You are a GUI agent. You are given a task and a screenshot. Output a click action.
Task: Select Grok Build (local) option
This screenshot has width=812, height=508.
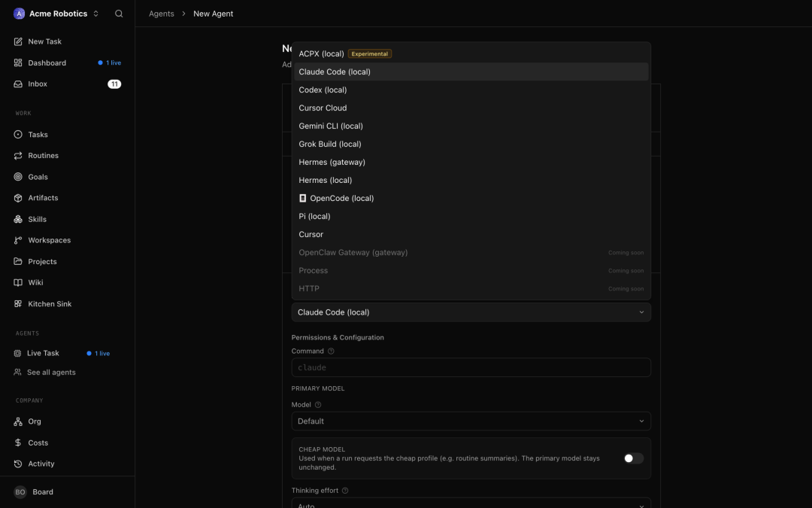[471, 144]
